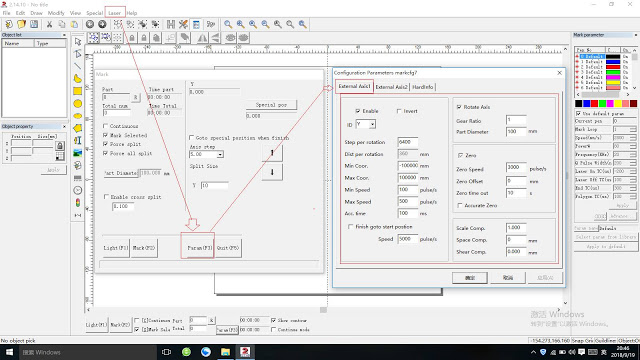Viewport: 640px width, 360px height.
Task: Click the Cut scissors toolbar icon
Action: [x=49, y=24]
